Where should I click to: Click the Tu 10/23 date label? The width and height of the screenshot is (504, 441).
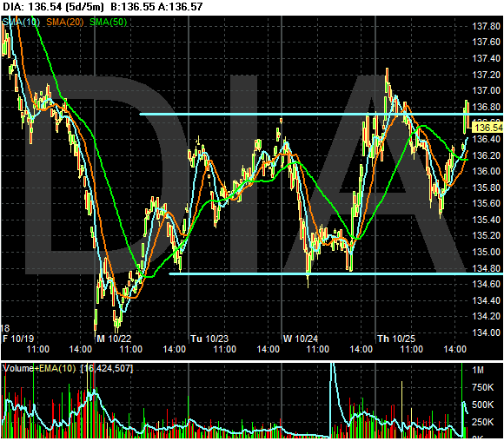click(x=209, y=339)
